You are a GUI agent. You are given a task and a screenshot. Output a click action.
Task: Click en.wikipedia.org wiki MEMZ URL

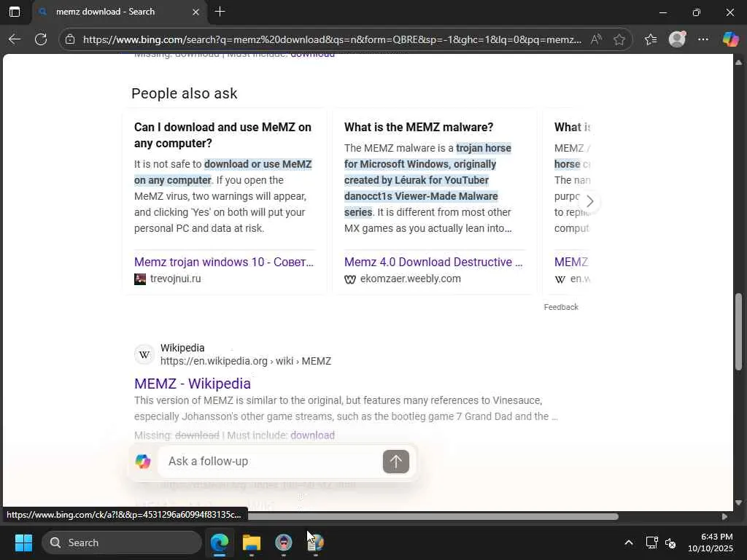(x=245, y=361)
